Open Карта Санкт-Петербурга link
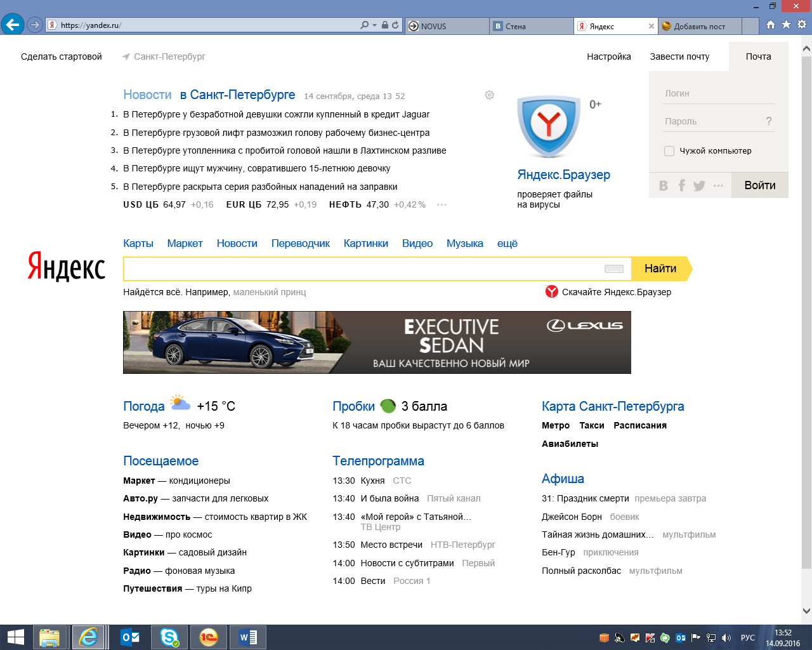812x650 pixels. [x=613, y=406]
